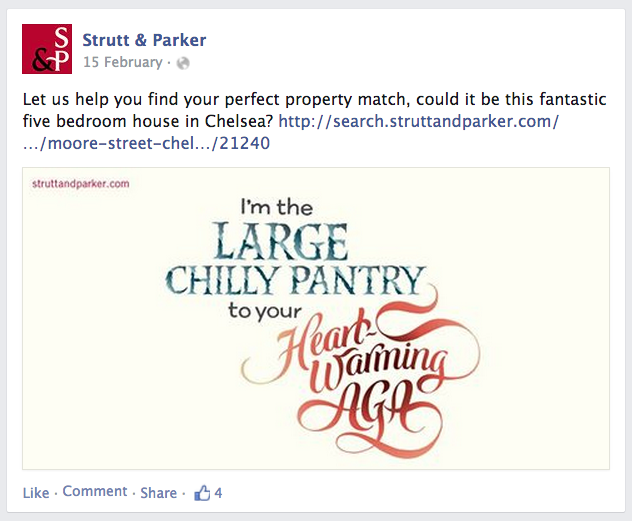Viewport: 632px width, 521px height.
Task: Click the LARGE CHILLY PANTRY lettering
Action: (297, 262)
